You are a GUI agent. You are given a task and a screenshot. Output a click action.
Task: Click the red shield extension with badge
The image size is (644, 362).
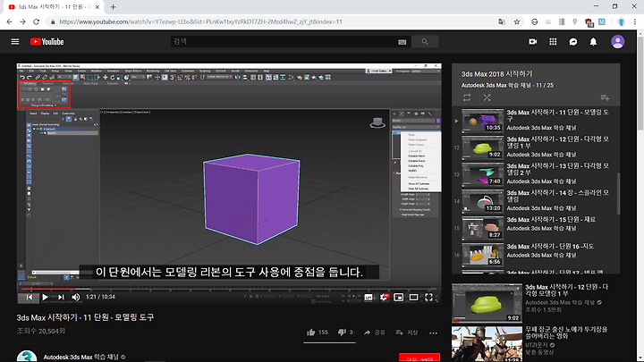tap(589, 22)
